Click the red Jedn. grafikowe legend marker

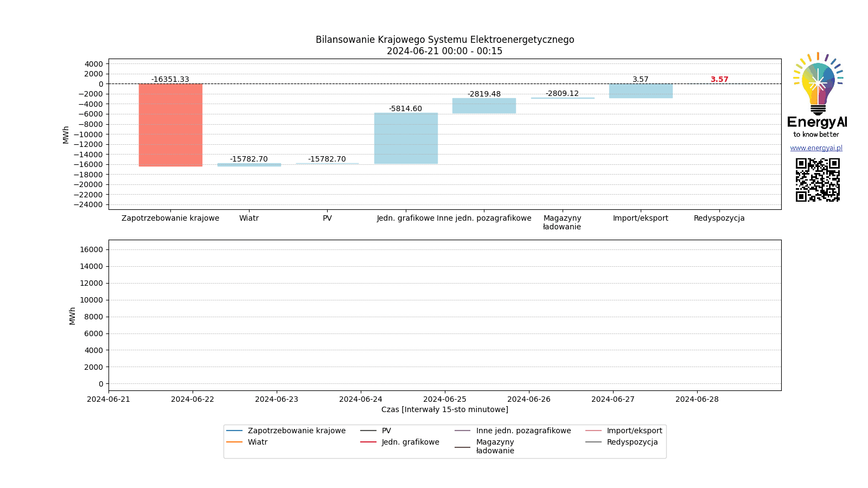(x=368, y=442)
